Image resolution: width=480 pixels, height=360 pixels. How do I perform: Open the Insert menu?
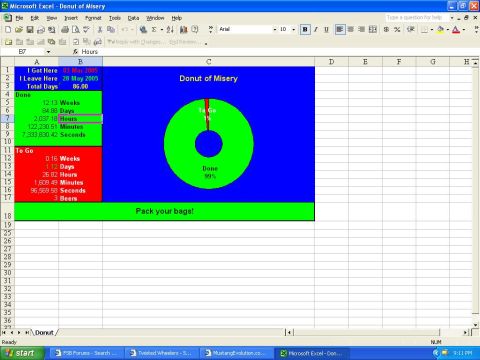(71, 18)
